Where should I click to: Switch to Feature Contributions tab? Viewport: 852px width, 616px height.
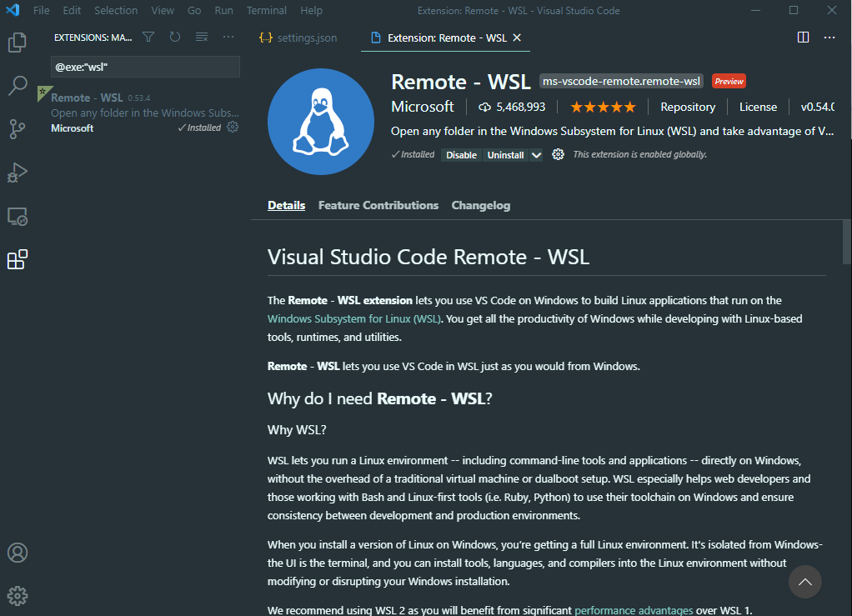coord(378,205)
